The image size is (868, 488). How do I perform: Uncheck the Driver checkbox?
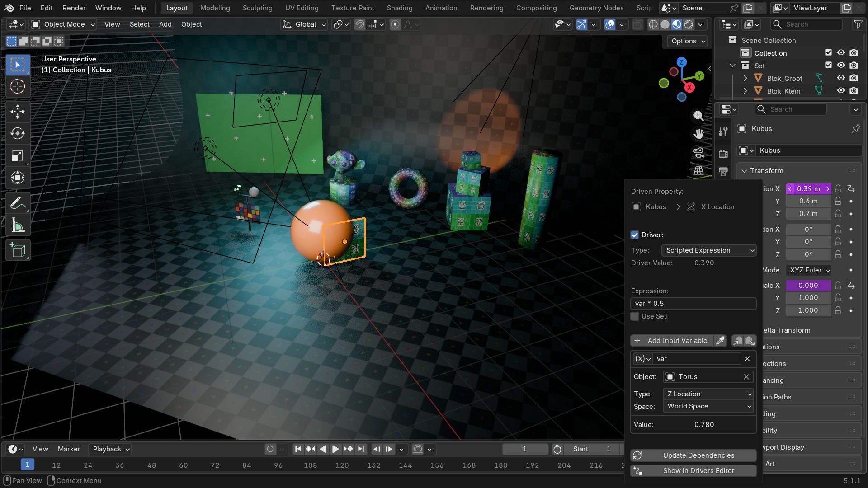(635, 235)
